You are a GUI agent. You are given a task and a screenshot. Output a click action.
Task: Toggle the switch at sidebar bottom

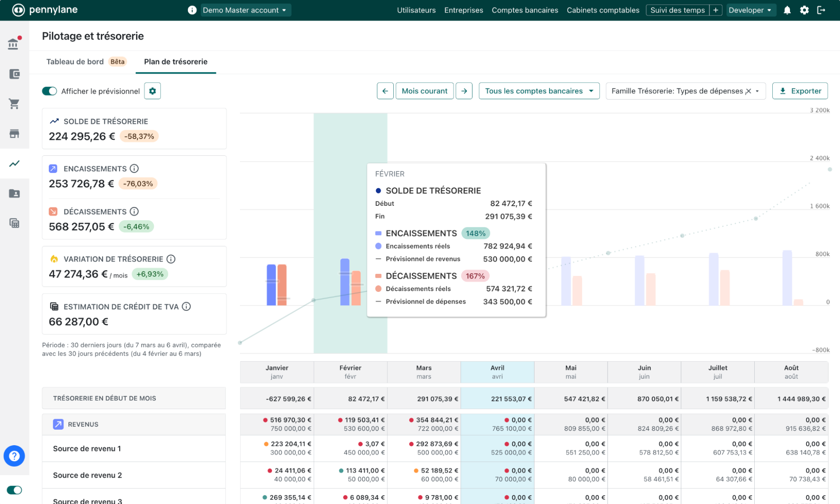pyautogui.click(x=14, y=490)
